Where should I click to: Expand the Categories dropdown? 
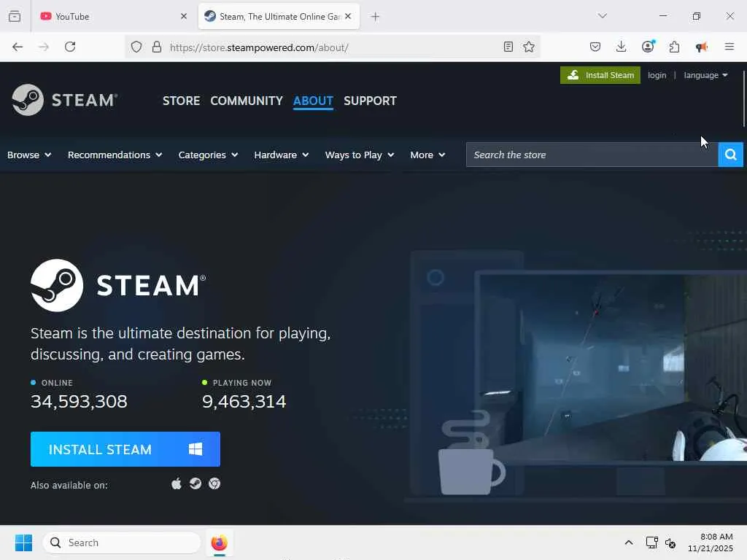click(208, 155)
